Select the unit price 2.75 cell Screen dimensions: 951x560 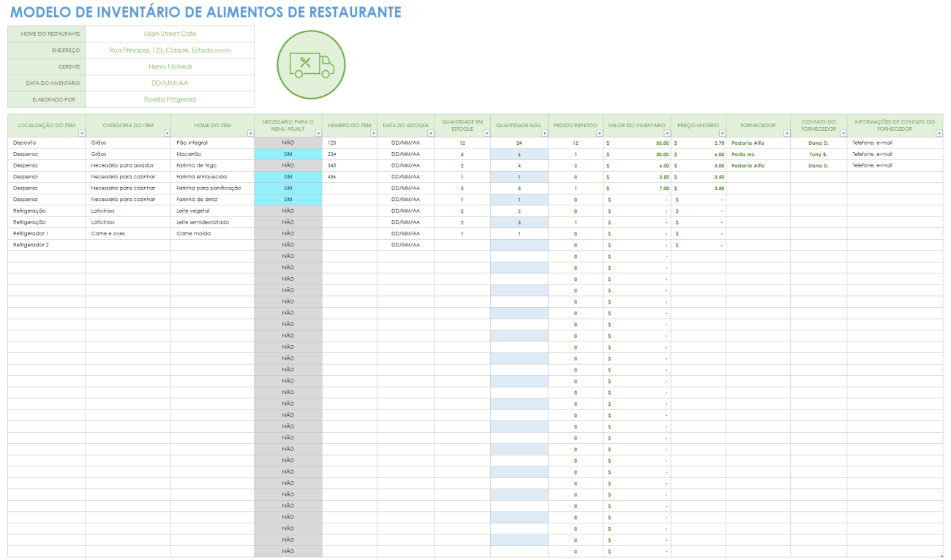pyautogui.click(x=699, y=143)
